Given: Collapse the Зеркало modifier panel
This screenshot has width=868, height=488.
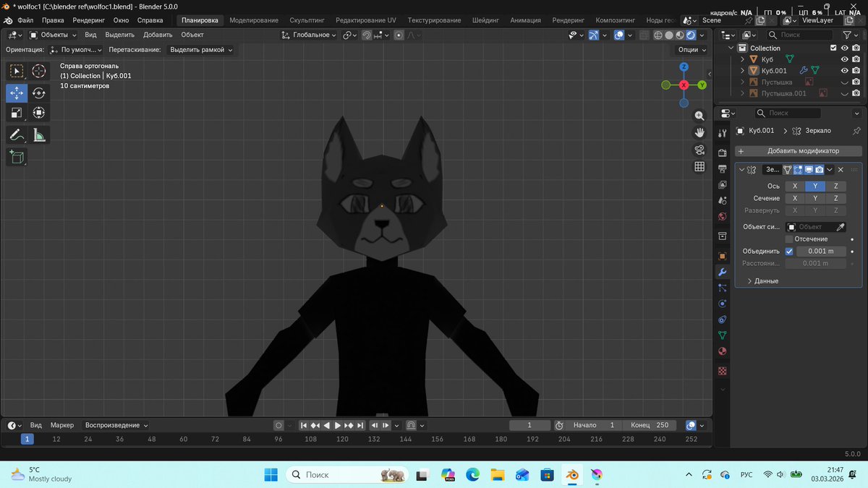Looking at the screenshot, I should click(x=741, y=170).
